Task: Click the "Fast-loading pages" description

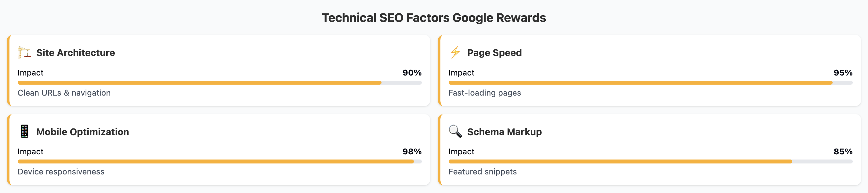Action: [484, 93]
